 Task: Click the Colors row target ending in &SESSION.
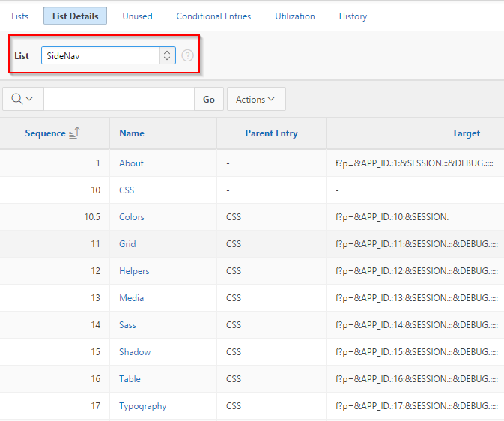pyautogui.click(x=392, y=217)
